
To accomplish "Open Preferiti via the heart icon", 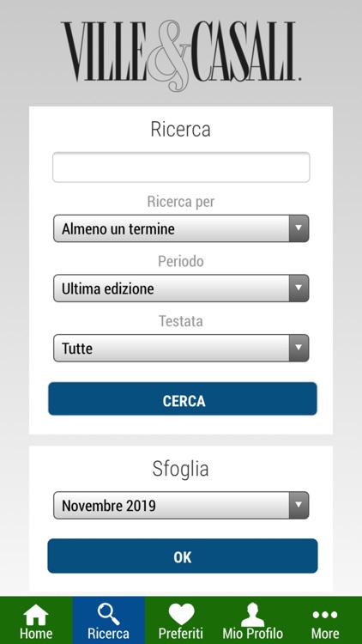I will click(x=181, y=615).
